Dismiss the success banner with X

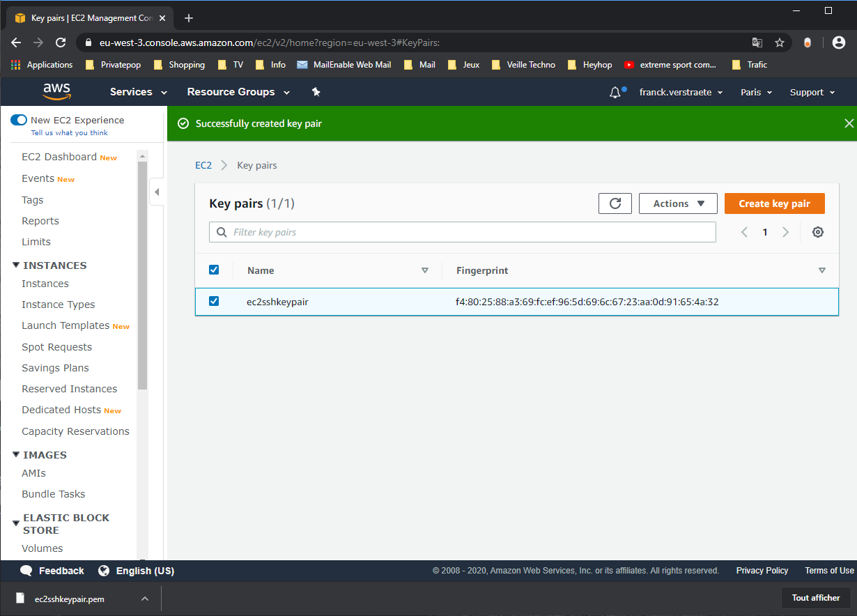pos(849,123)
